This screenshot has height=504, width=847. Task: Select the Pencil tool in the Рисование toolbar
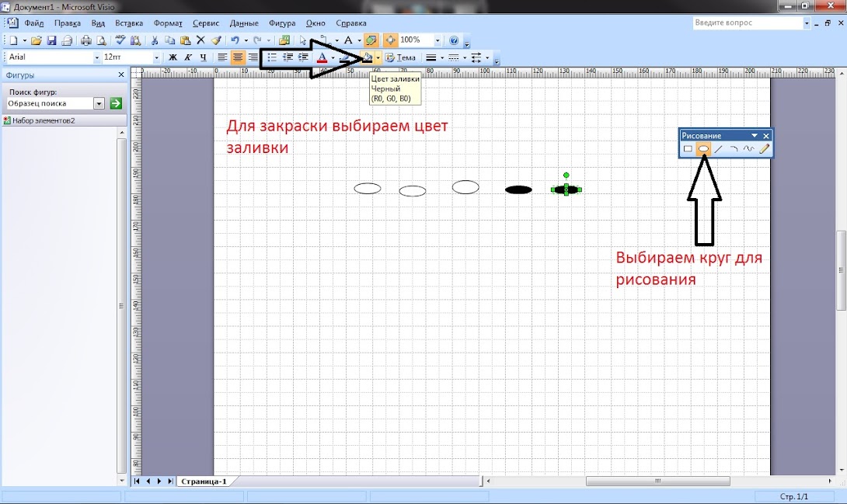[x=764, y=149]
